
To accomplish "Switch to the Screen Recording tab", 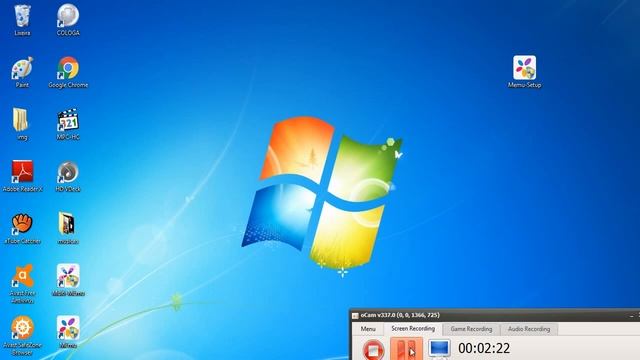I will click(x=413, y=329).
